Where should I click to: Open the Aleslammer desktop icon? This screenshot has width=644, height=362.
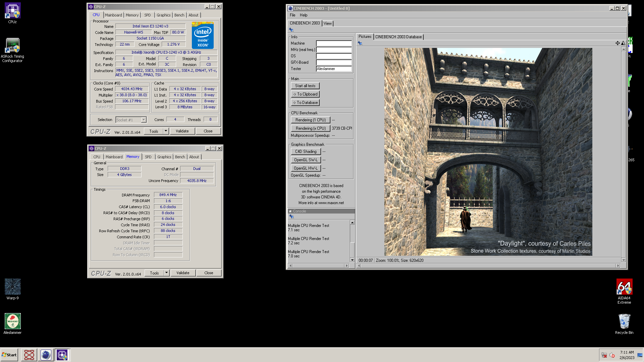12,324
